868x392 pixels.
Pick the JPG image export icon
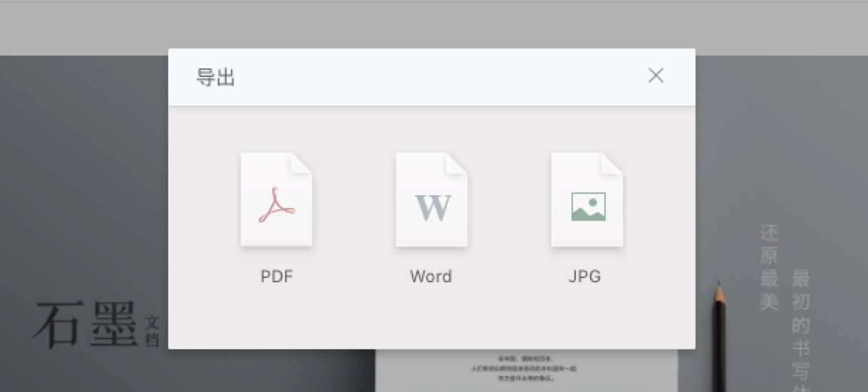pyautogui.click(x=587, y=200)
